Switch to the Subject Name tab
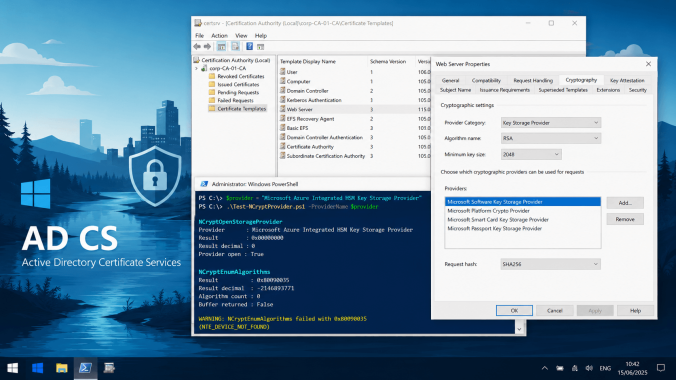The width and height of the screenshot is (676, 380). [455, 90]
